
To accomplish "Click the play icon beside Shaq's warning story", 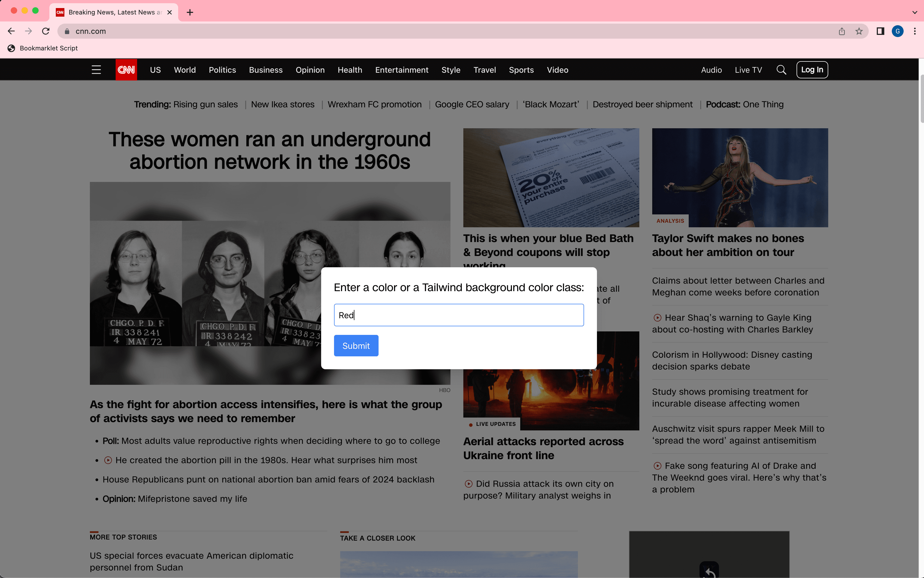I will click(x=658, y=317).
